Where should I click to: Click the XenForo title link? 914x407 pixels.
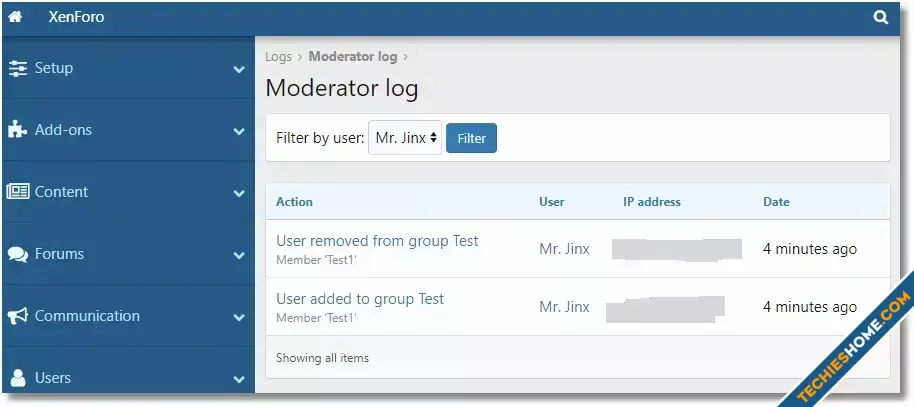[76, 17]
